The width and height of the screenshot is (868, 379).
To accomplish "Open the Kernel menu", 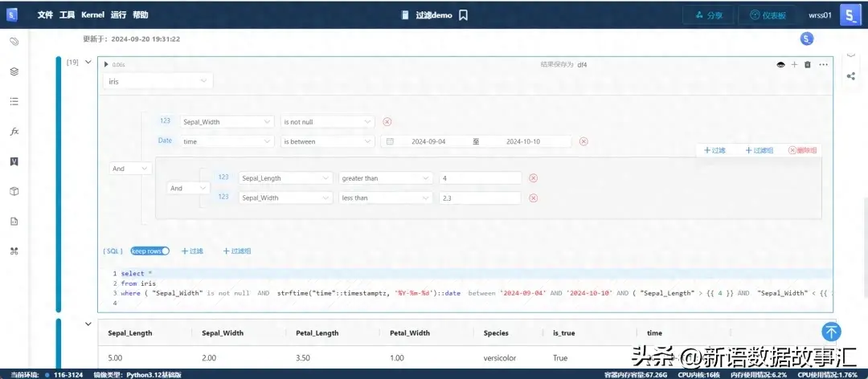I will pyautogui.click(x=92, y=15).
